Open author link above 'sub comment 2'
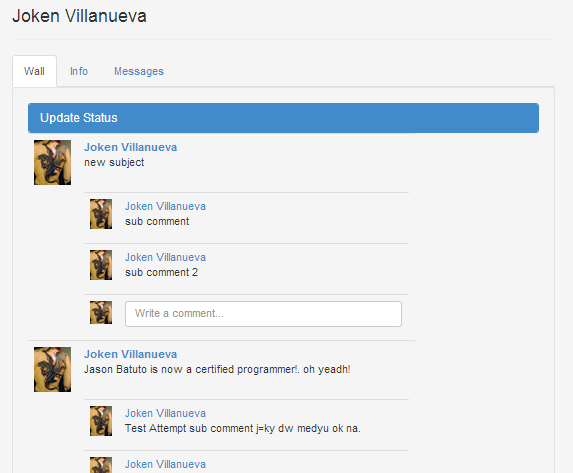 coord(165,257)
